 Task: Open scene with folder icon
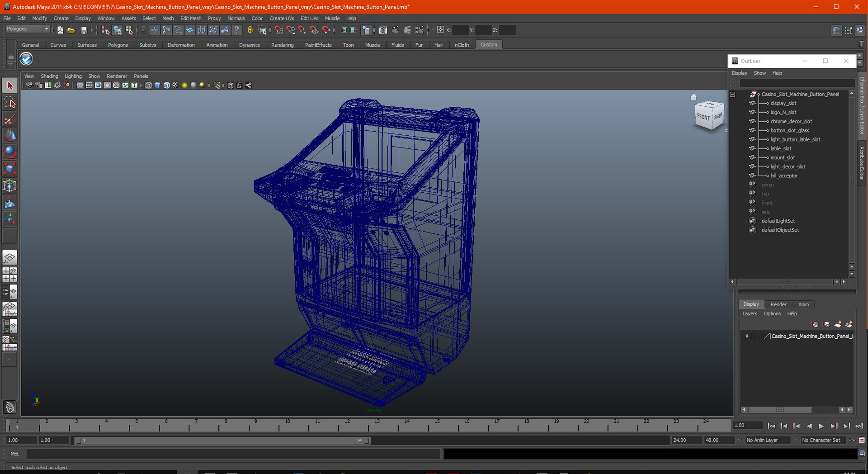(x=71, y=30)
